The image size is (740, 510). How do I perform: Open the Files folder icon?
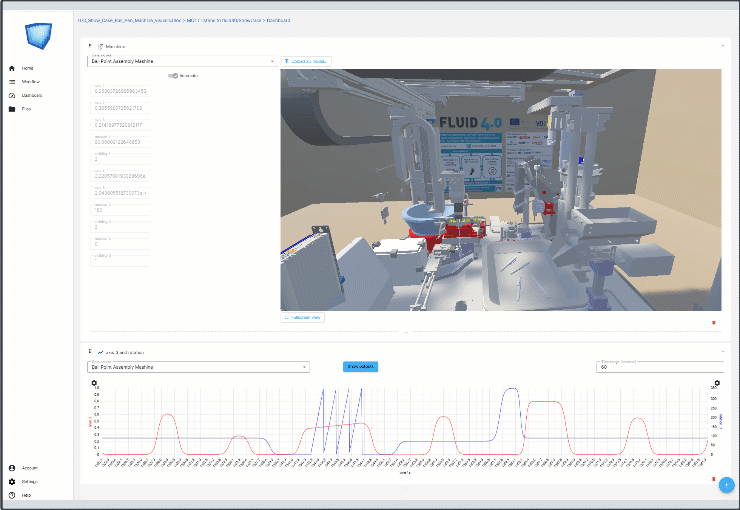(x=12, y=108)
